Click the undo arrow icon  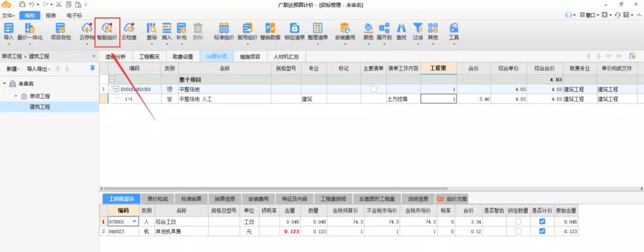pyautogui.click(x=32, y=5)
